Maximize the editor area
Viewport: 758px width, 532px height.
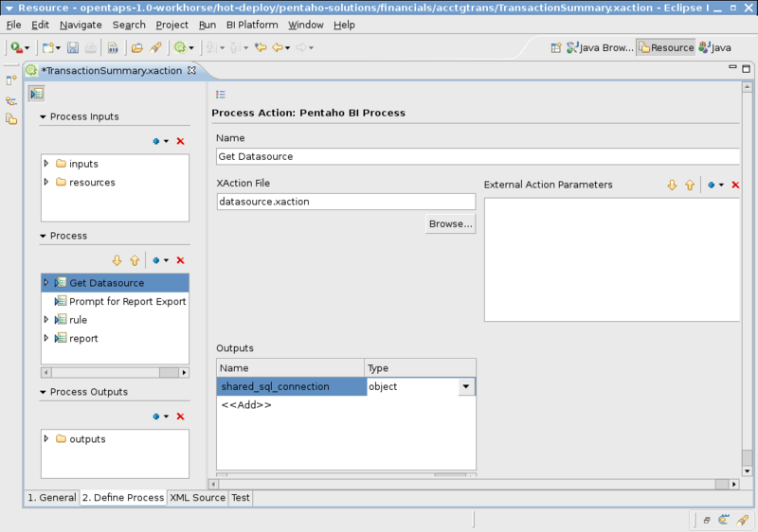pyautogui.click(x=747, y=69)
